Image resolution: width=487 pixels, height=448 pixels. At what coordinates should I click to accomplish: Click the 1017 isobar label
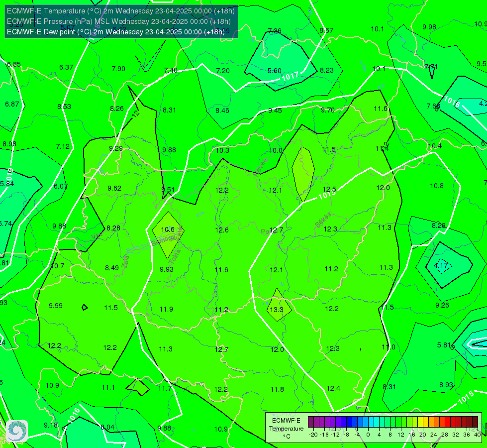(x=290, y=77)
